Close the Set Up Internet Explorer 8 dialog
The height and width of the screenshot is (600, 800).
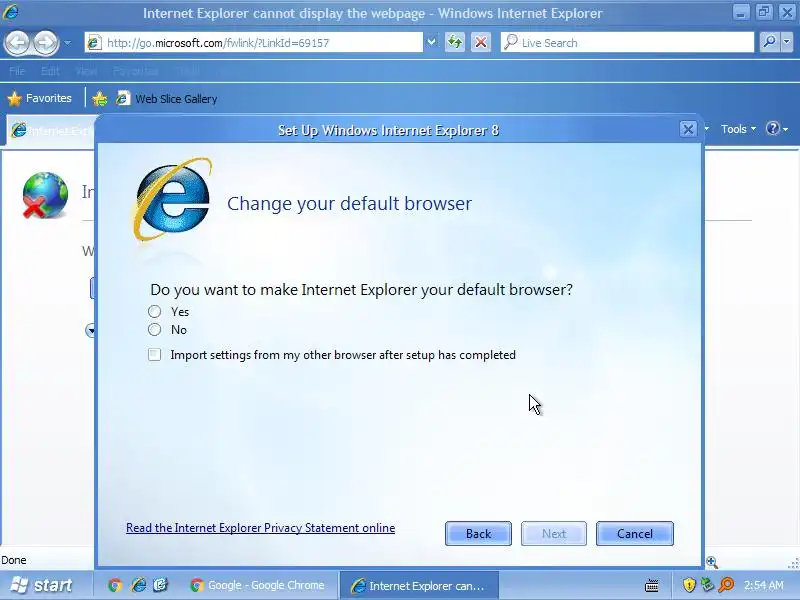688,130
